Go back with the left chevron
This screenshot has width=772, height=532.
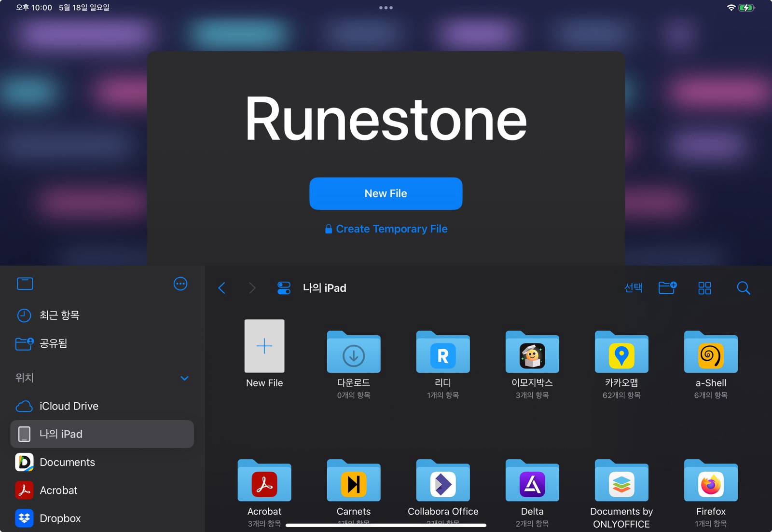[222, 288]
